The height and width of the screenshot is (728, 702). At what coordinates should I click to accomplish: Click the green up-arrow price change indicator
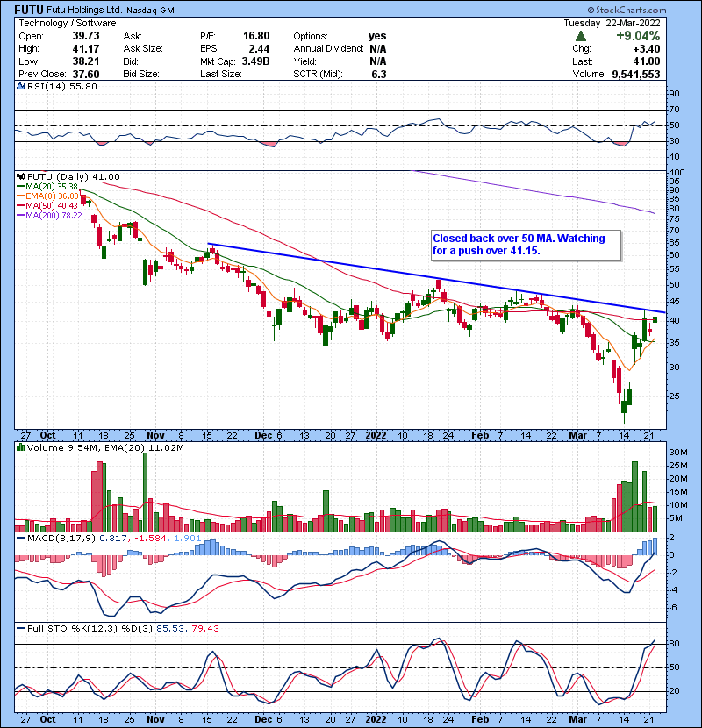coord(580,36)
